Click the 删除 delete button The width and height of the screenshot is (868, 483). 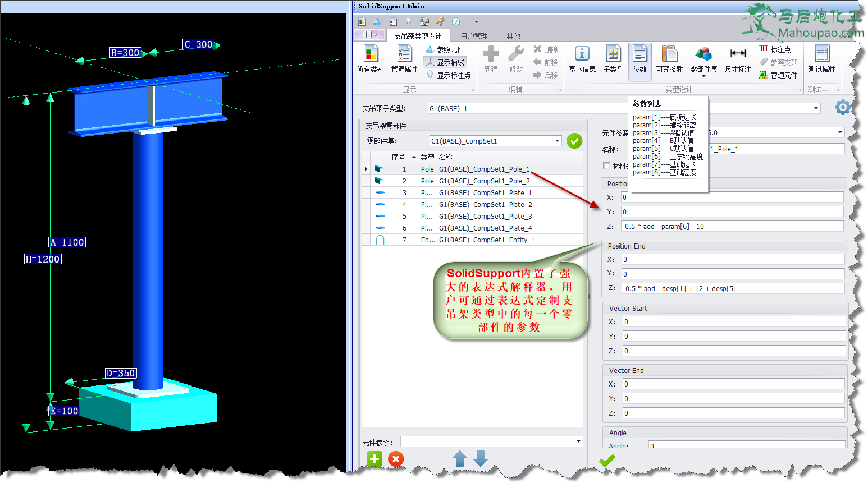coord(546,49)
